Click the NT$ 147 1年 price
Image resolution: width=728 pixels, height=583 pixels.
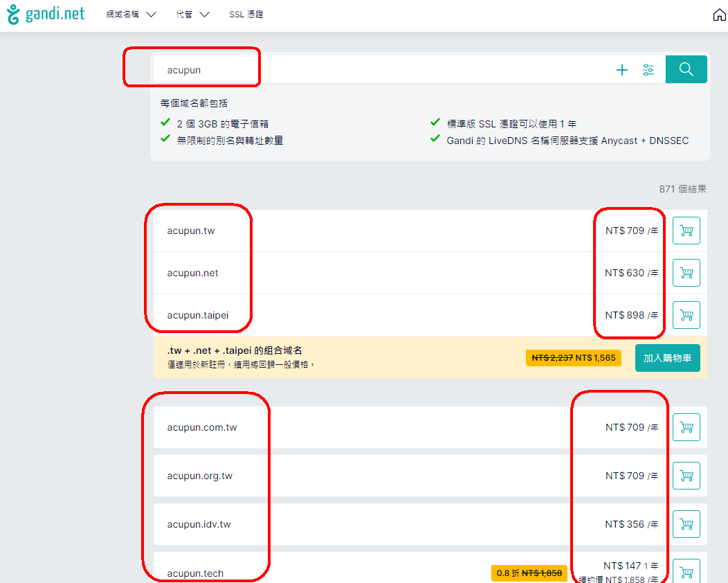coord(630,566)
